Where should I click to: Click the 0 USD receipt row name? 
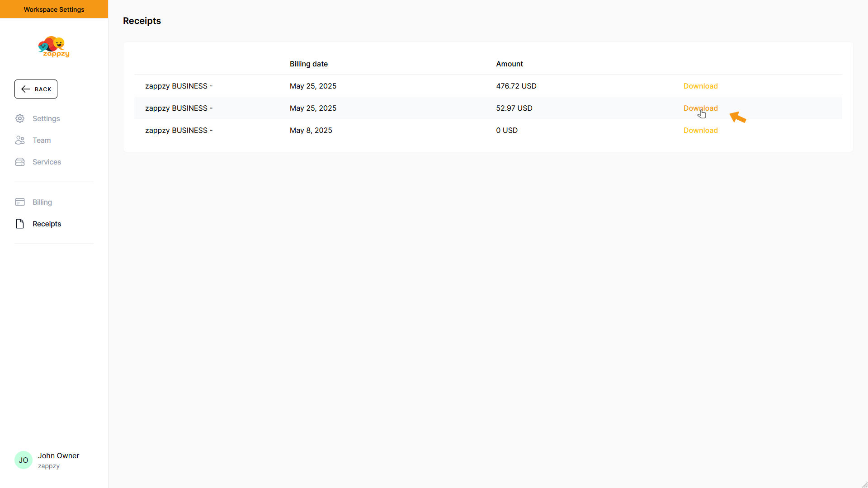coord(179,130)
